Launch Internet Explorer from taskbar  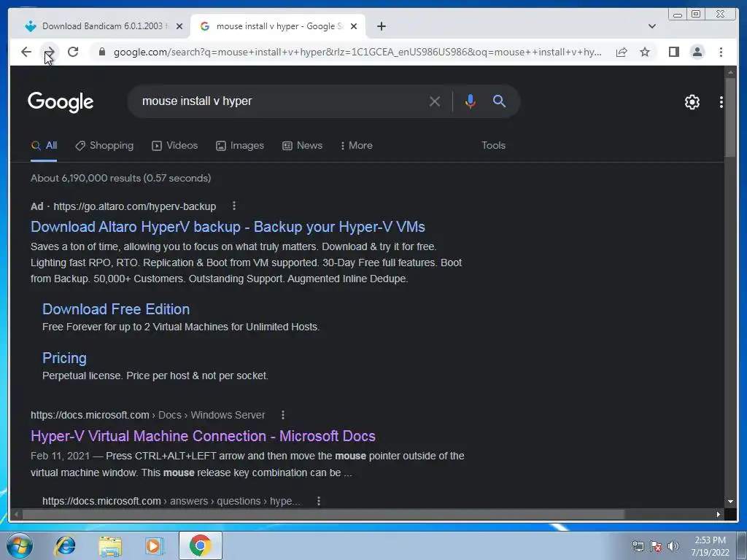click(x=65, y=545)
